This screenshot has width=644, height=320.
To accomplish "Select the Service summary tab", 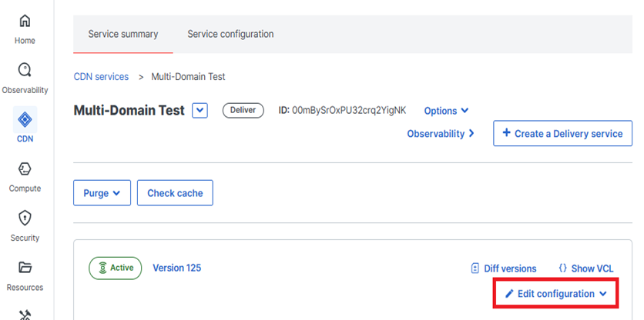I will point(123,34).
